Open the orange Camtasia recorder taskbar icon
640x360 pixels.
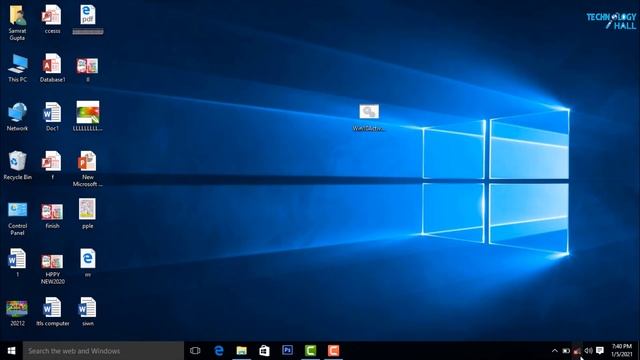pyautogui.click(x=333, y=351)
